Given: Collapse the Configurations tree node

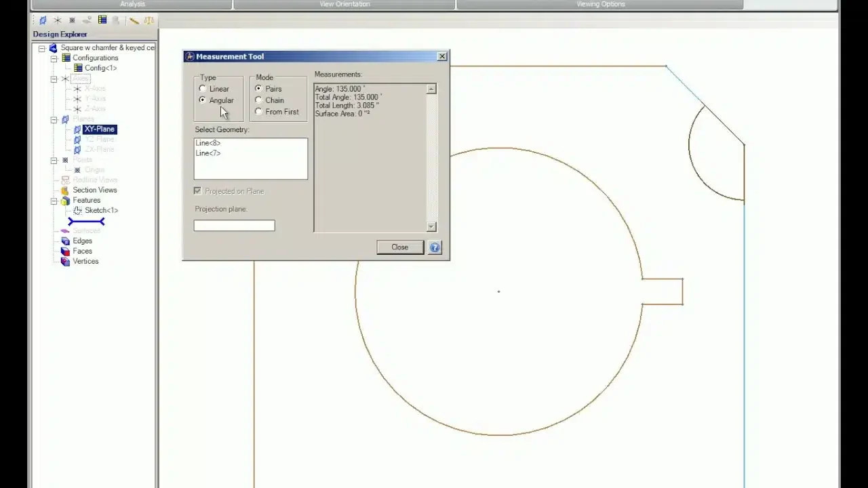Looking at the screenshot, I should click(54, 58).
